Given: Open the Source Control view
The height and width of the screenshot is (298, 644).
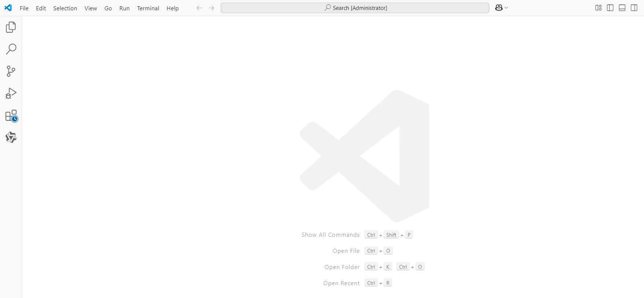Looking at the screenshot, I should [11, 71].
